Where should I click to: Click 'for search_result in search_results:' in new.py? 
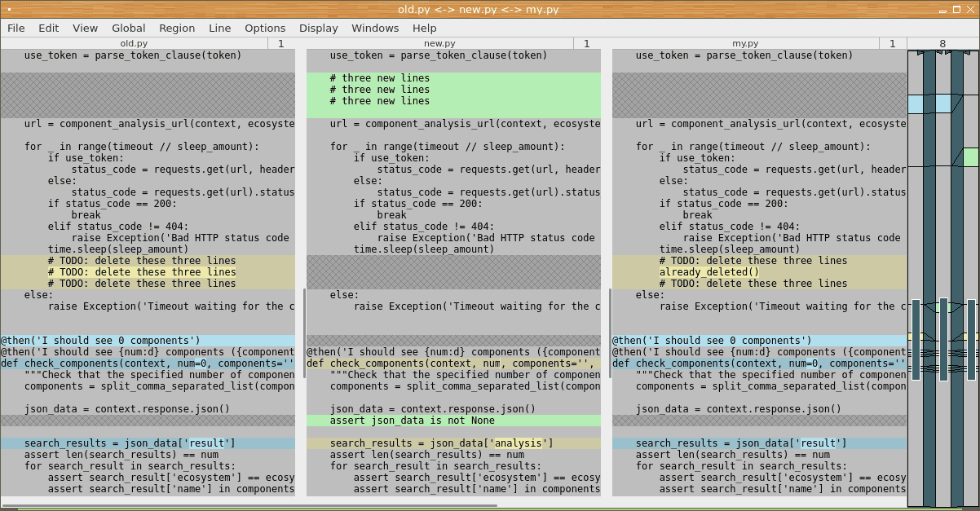point(436,466)
